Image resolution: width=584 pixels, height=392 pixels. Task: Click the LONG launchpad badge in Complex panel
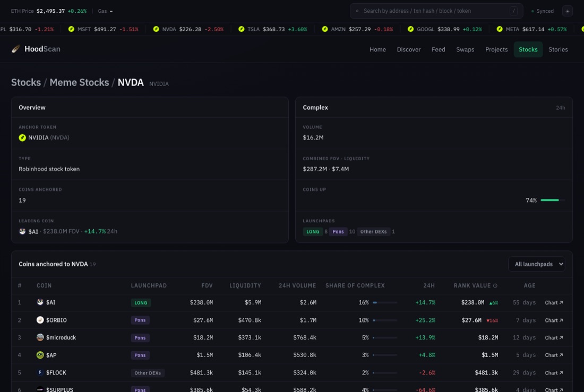pos(313,232)
